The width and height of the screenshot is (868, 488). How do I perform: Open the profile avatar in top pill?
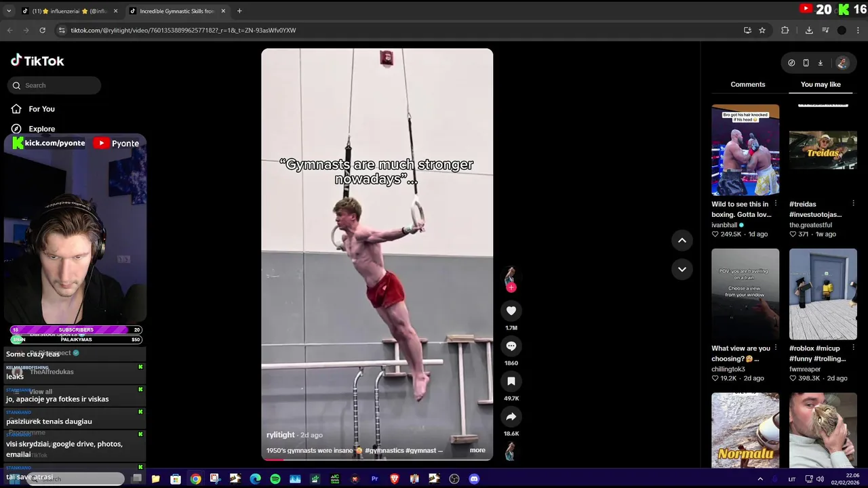coord(842,63)
